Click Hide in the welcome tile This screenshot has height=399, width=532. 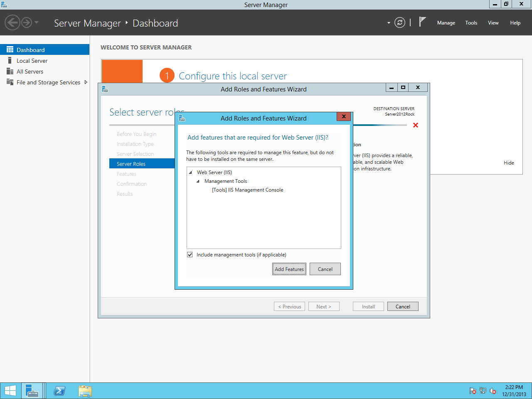(x=509, y=163)
